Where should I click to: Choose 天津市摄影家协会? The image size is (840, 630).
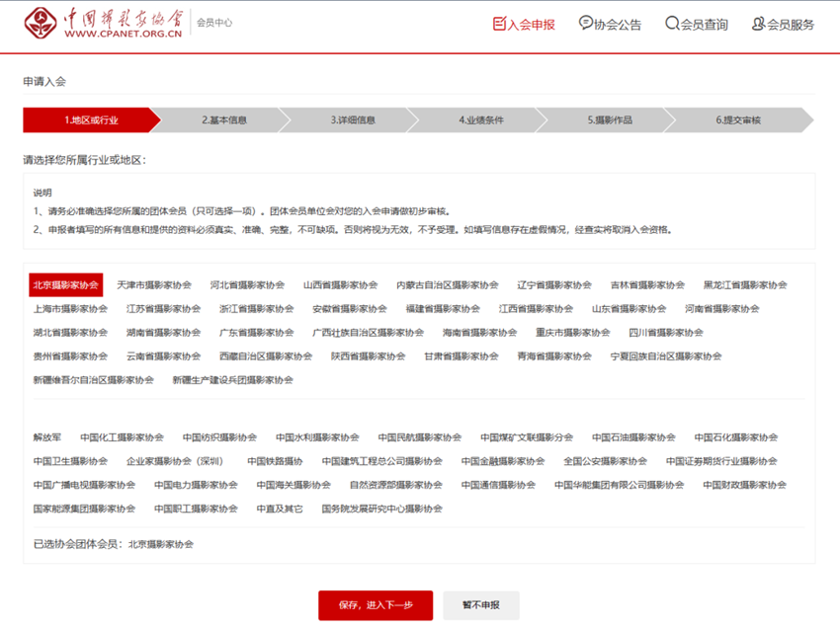click(154, 284)
